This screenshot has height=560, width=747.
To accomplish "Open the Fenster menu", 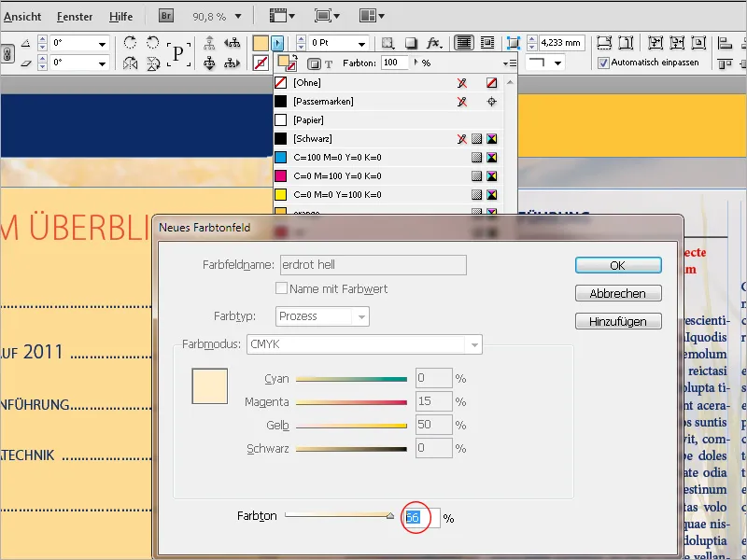I will click(75, 16).
